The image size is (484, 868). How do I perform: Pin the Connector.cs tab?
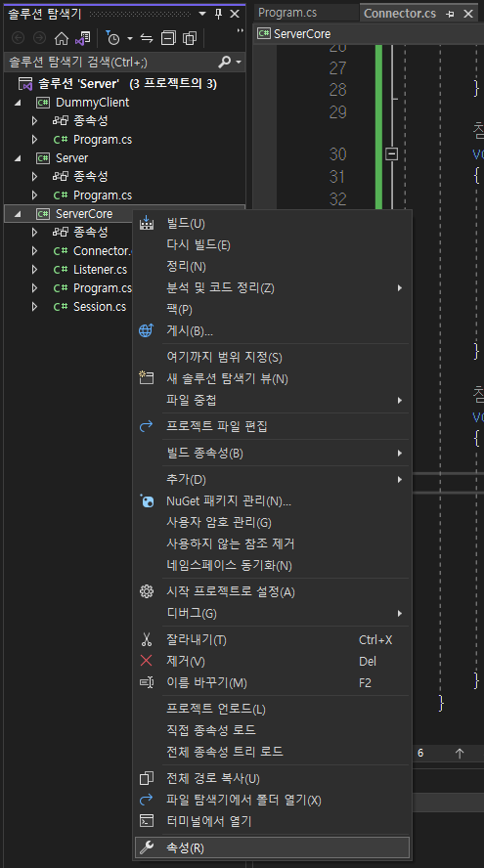450,14
